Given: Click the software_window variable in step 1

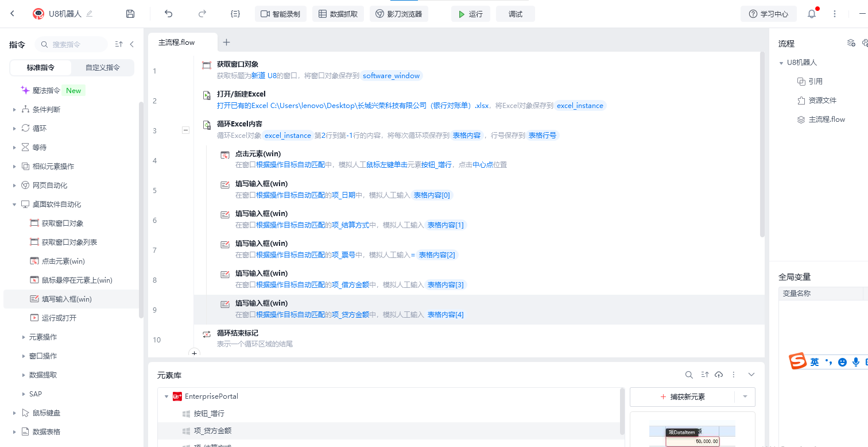Looking at the screenshot, I should click(x=392, y=76).
